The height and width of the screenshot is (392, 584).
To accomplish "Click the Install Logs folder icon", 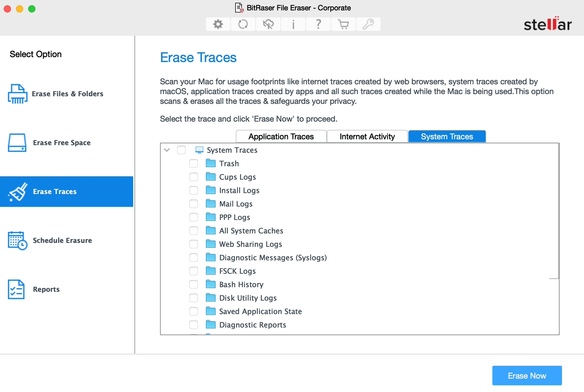I will pos(211,190).
